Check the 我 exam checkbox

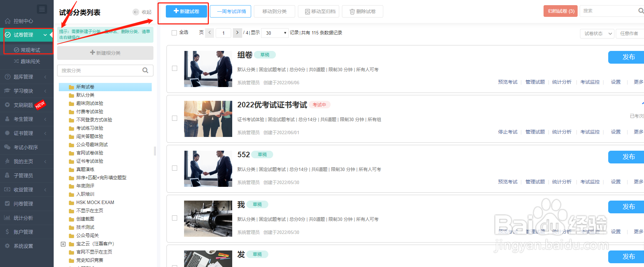click(175, 218)
